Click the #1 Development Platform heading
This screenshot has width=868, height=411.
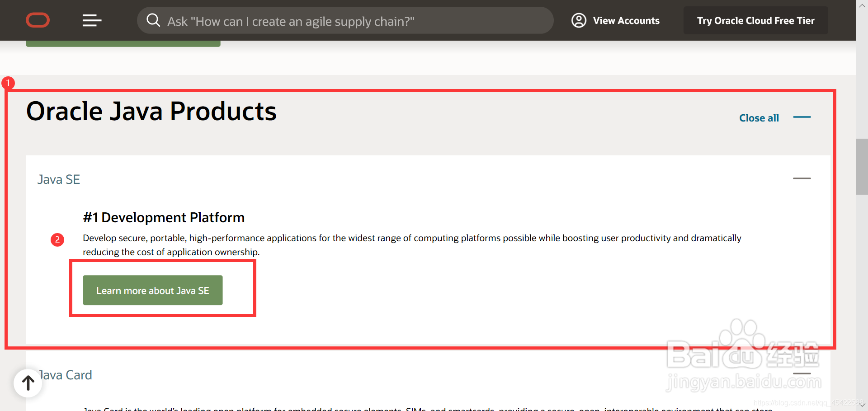click(x=164, y=217)
